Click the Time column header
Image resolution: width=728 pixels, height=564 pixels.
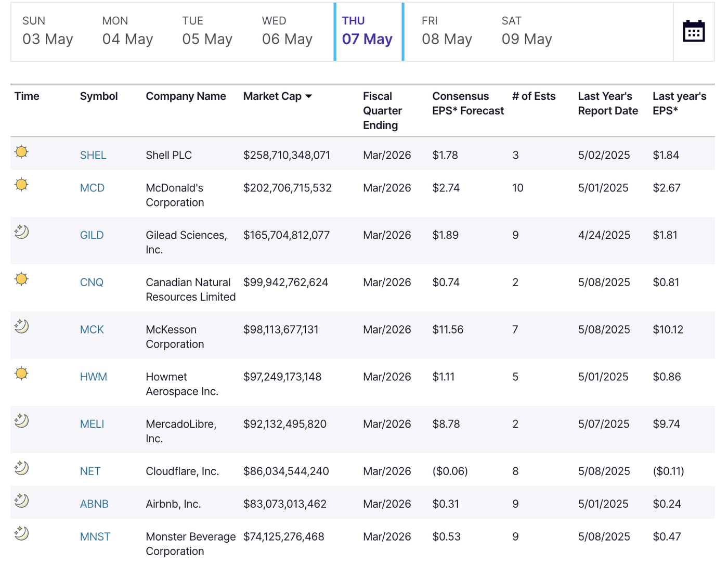(x=27, y=96)
